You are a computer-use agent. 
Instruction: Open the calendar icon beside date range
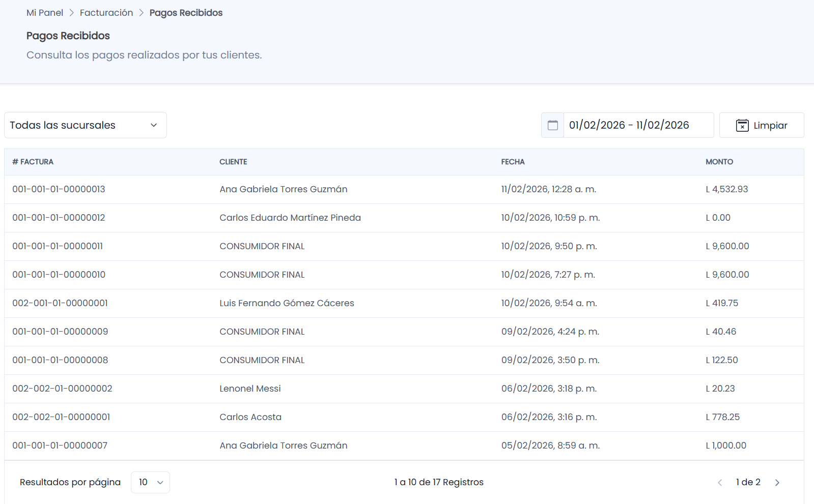tap(552, 125)
